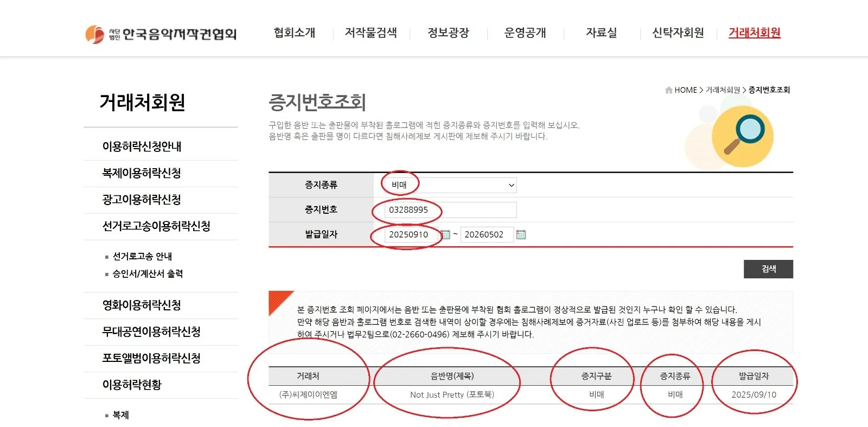Image resolution: width=868 pixels, height=427 pixels.
Task: Click the HOME breadcrumb text
Action: coord(686,90)
